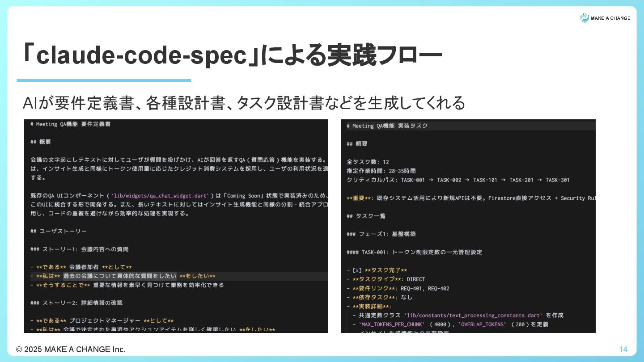
Task: Click the line '全タスク数: 12'
Action: click(x=368, y=162)
